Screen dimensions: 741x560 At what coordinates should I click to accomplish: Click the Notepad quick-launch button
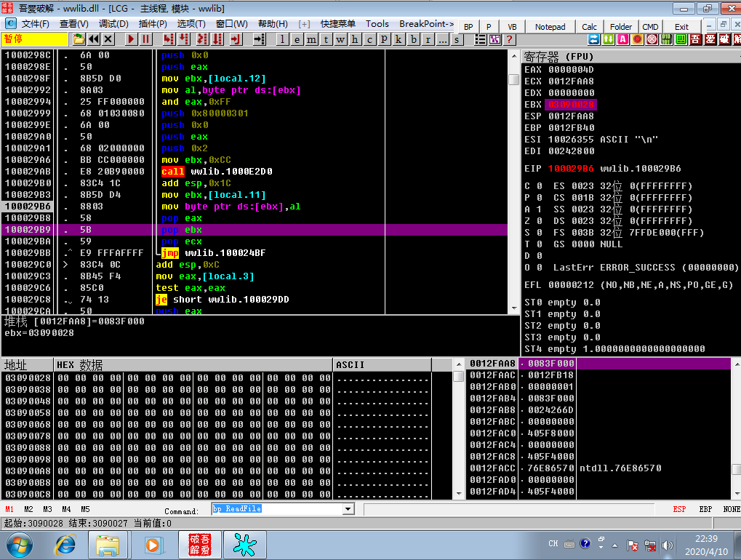click(x=550, y=27)
